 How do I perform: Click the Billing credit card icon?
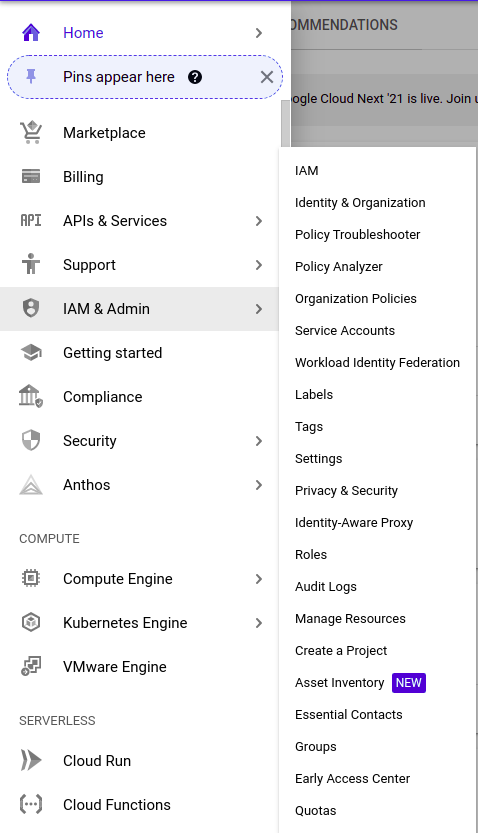31,176
